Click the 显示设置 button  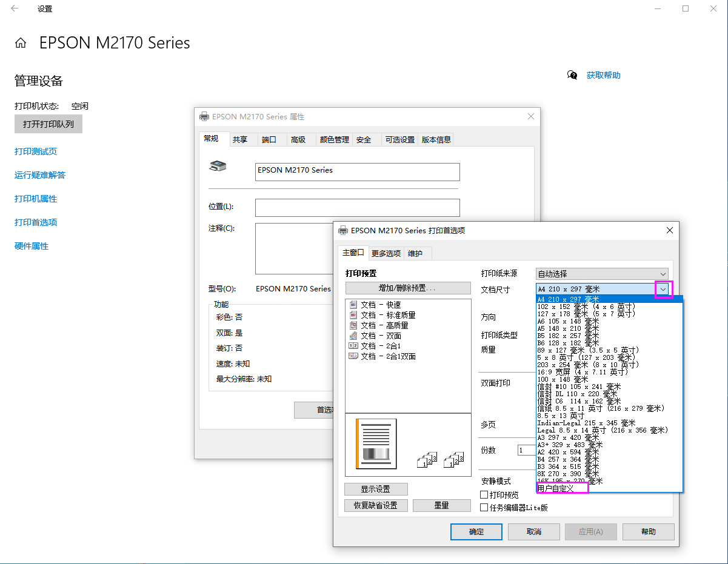(x=376, y=489)
